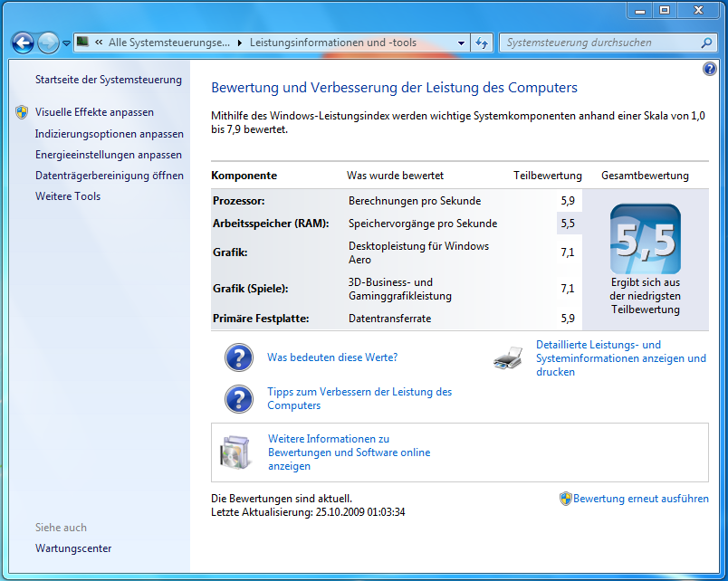The width and height of the screenshot is (728, 581).
Task: Click the back navigation arrow button
Action: [x=23, y=43]
